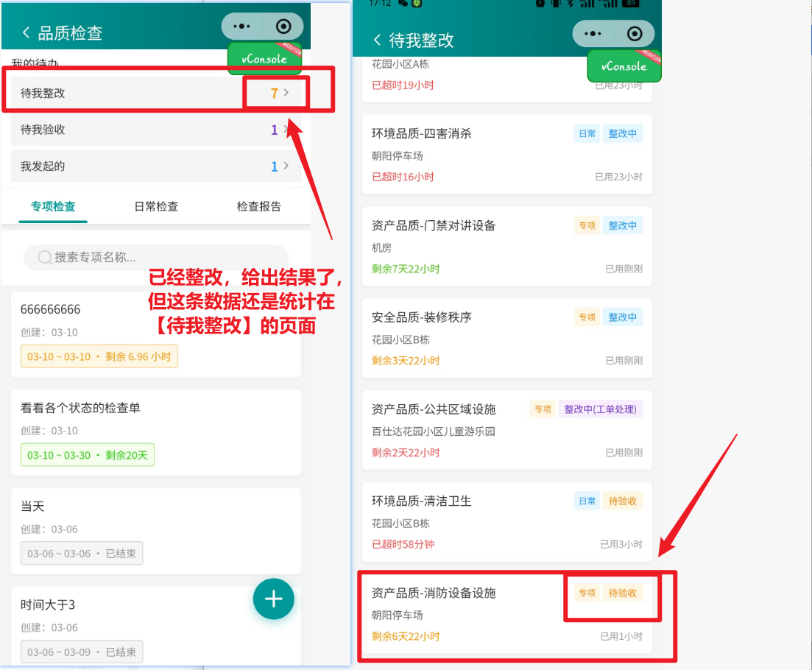Close mini-program via target icon on 待我整改 page
Image resolution: width=812 pixels, height=670 pixels.
pyautogui.click(x=635, y=34)
